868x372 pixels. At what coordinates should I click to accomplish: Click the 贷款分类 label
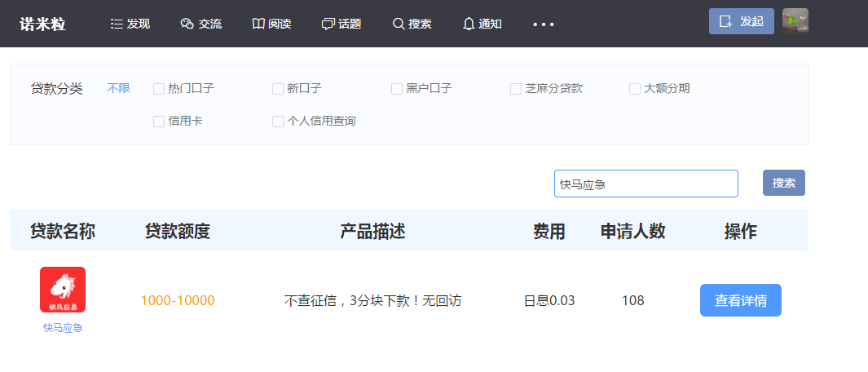click(56, 89)
